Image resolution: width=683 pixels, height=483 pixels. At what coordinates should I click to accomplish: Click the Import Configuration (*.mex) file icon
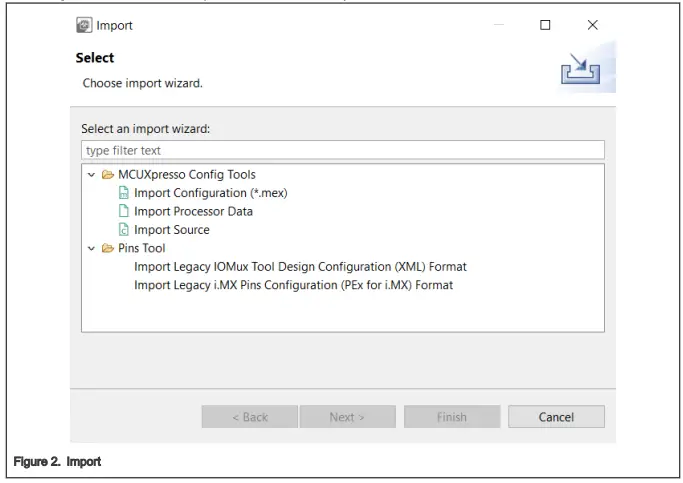point(124,193)
